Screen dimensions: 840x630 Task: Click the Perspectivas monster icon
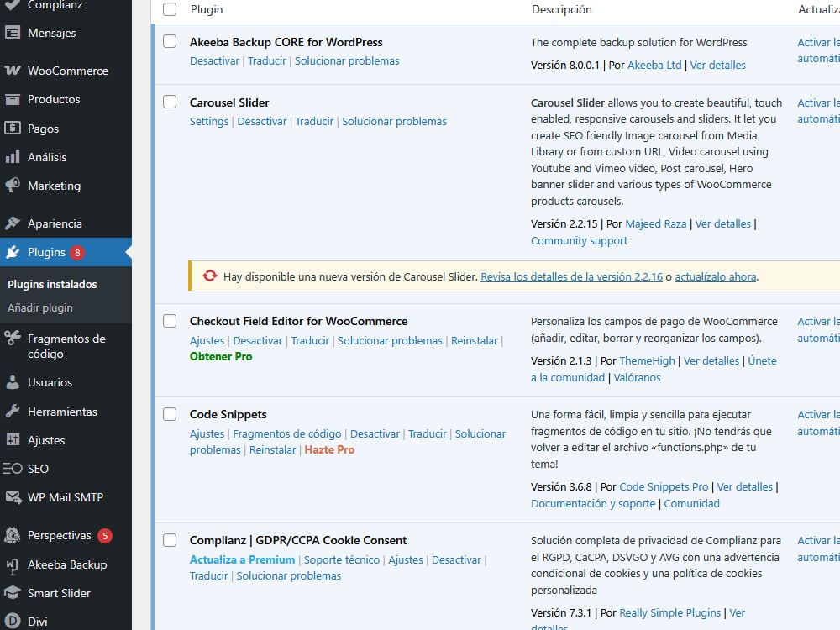pos(13,535)
